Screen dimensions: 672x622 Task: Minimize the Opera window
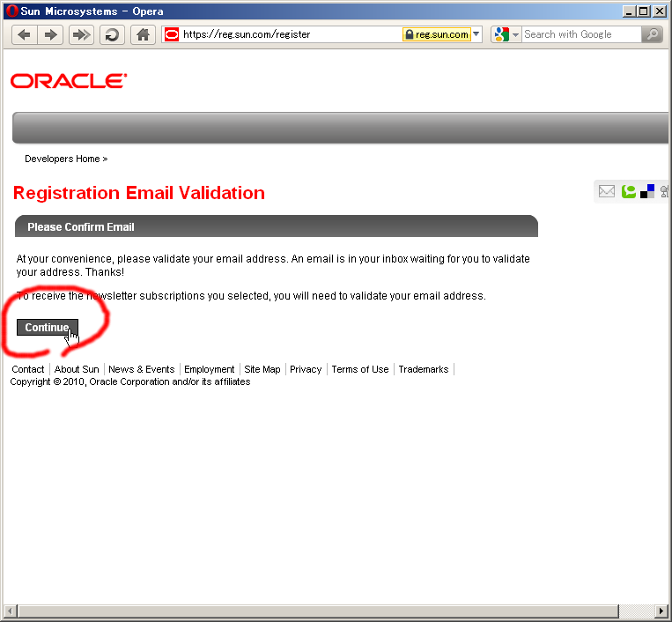(629, 11)
